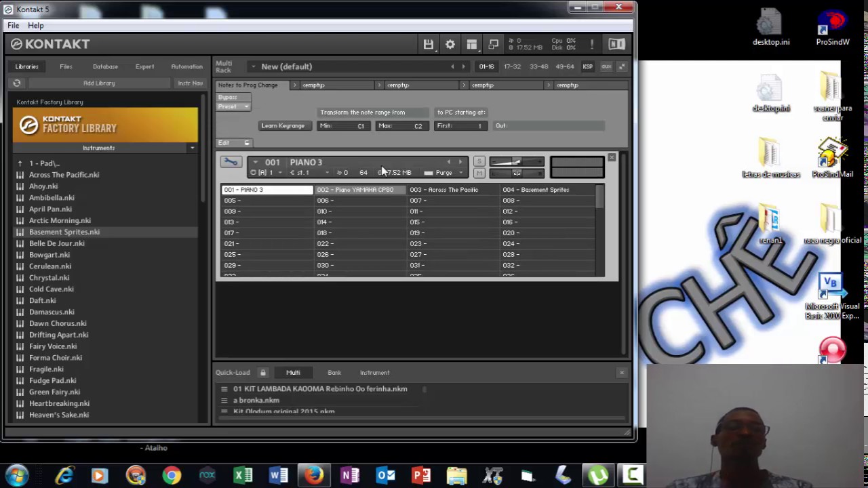Go up via the '1 - Pad\..' arrow
The image size is (868, 488).
tap(20, 163)
